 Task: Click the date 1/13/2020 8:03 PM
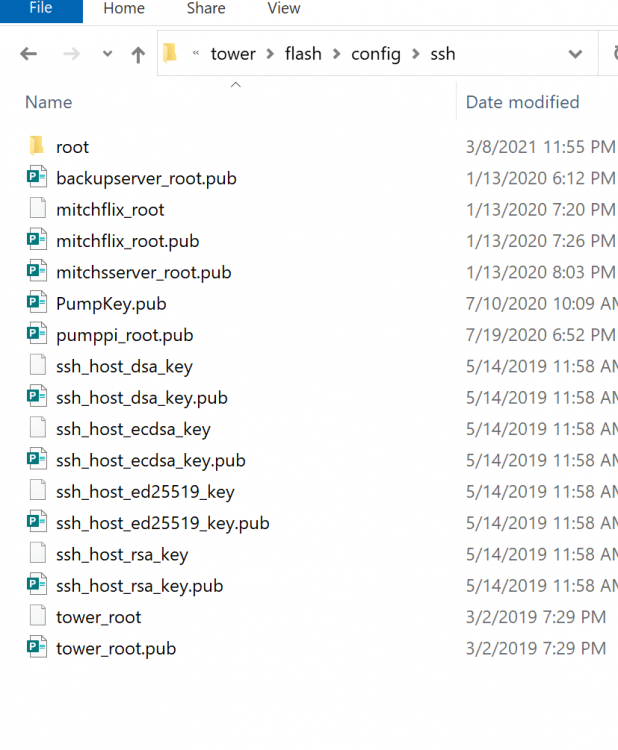[541, 272]
